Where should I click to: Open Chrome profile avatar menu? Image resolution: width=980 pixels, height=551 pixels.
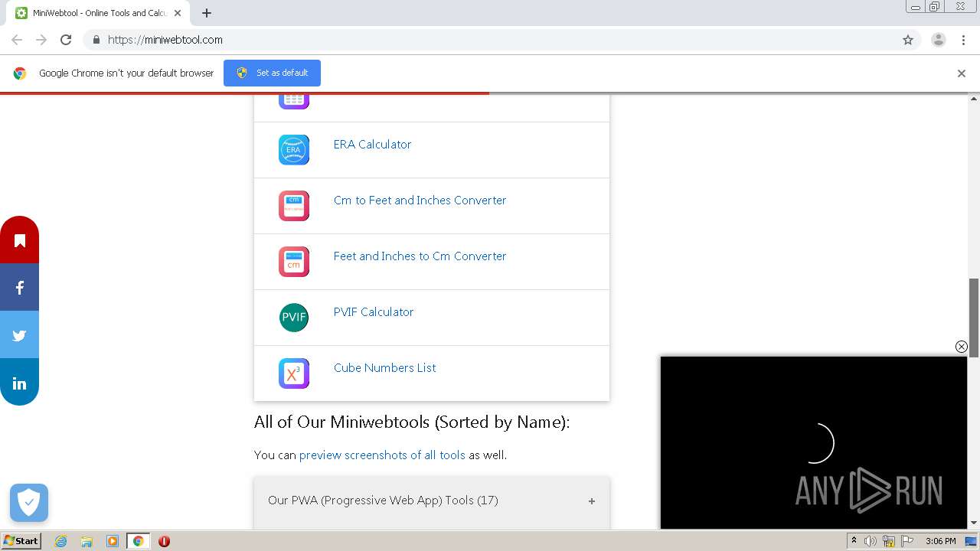pyautogui.click(x=938, y=40)
